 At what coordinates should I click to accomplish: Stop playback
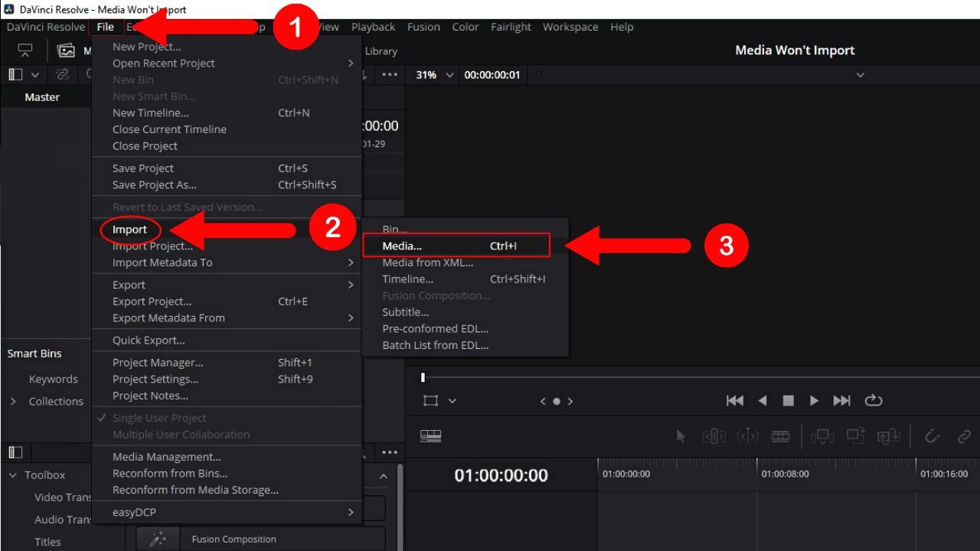(x=788, y=400)
